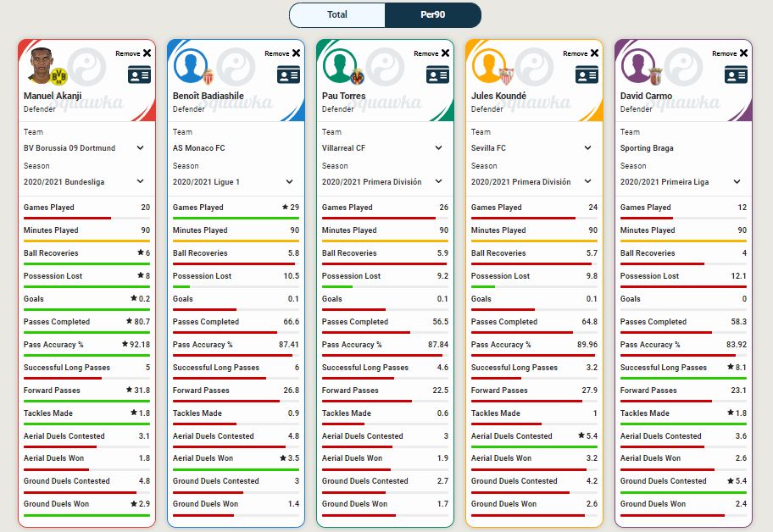Screen dimensions: 773x532
Task: Switch the stats view to Total
Action: click(x=337, y=15)
